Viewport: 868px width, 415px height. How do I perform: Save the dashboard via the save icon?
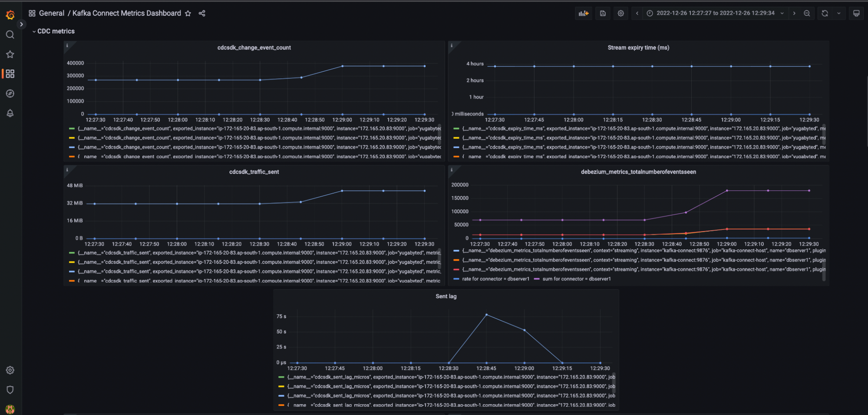click(x=603, y=13)
